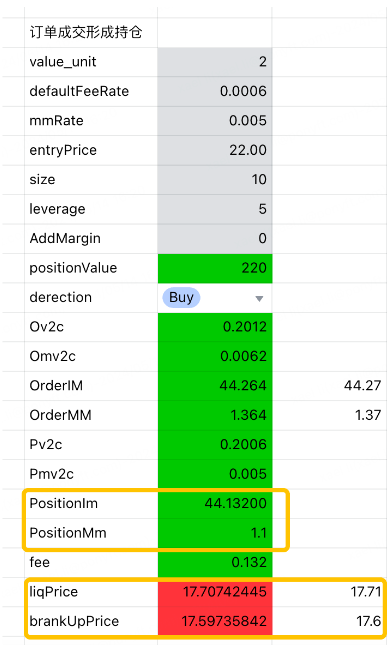Select the fee value 0.132
The image size is (391, 651).
(215, 563)
